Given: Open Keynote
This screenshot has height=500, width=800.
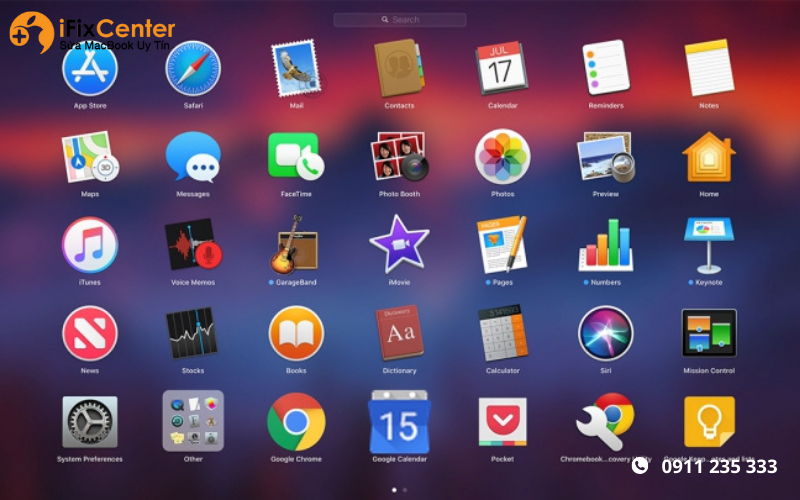Looking at the screenshot, I should (x=709, y=245).
